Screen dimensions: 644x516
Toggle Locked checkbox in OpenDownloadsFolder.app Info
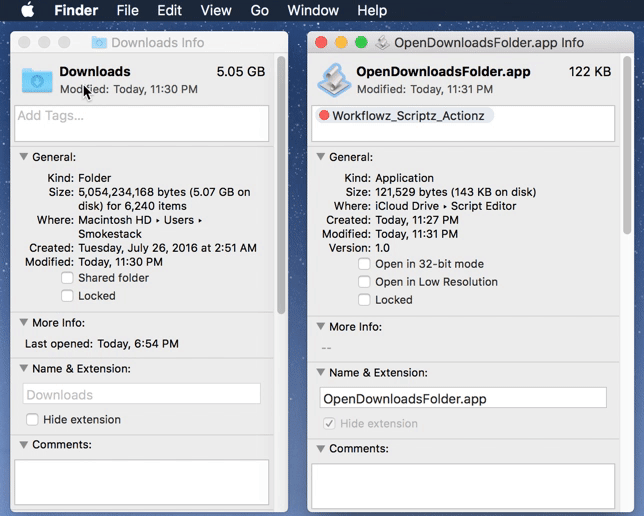[364, 300]
